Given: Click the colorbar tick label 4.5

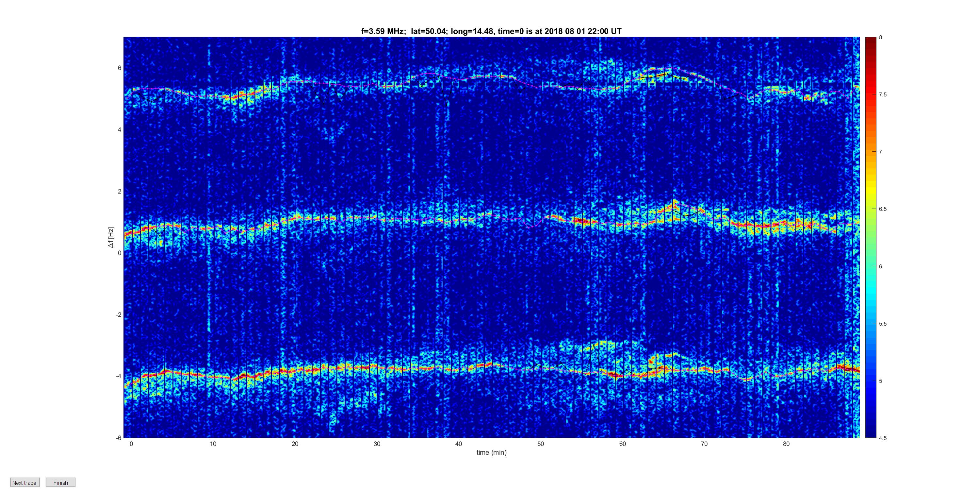Looking at the screenshot, I should 883,438.
